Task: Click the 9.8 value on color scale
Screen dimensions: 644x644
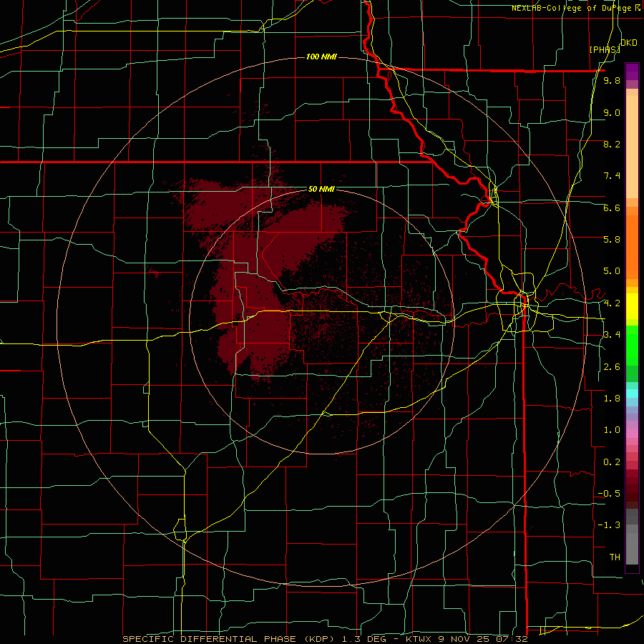Action: (x=612, y=81)
